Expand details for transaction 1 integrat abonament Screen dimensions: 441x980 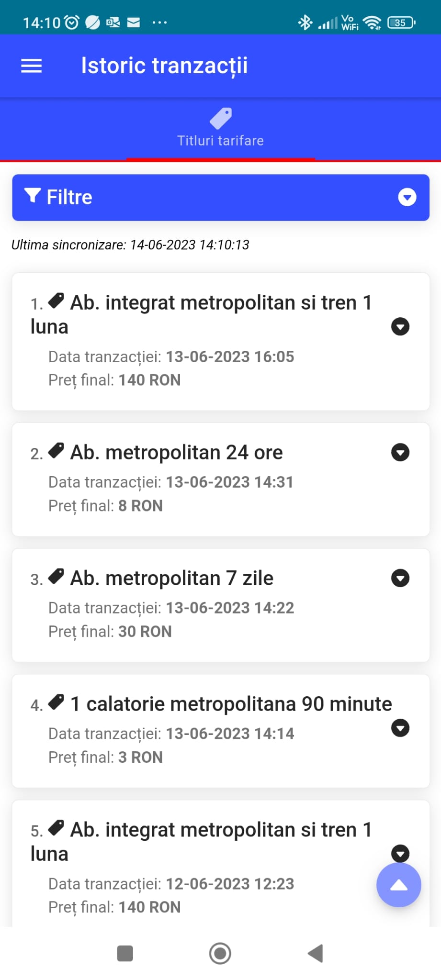coord(400,327)
